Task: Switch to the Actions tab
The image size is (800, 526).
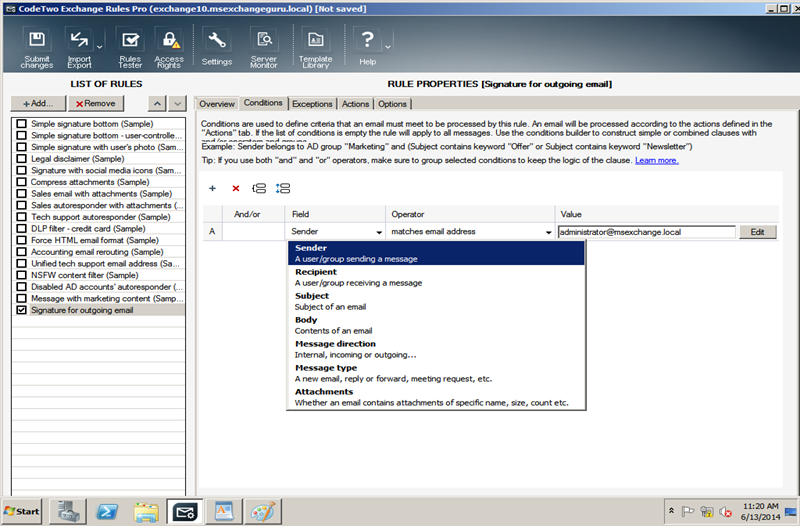Action: [355, 104]
